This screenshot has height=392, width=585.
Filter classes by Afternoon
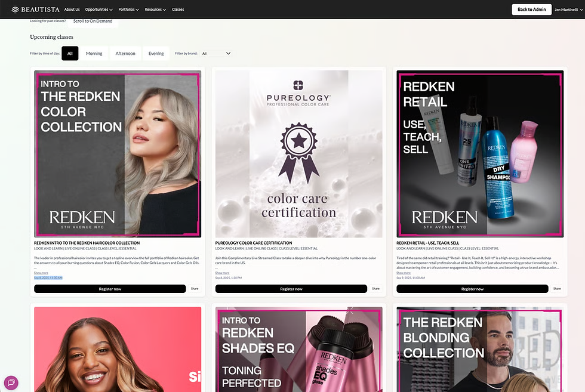point(125,53)
